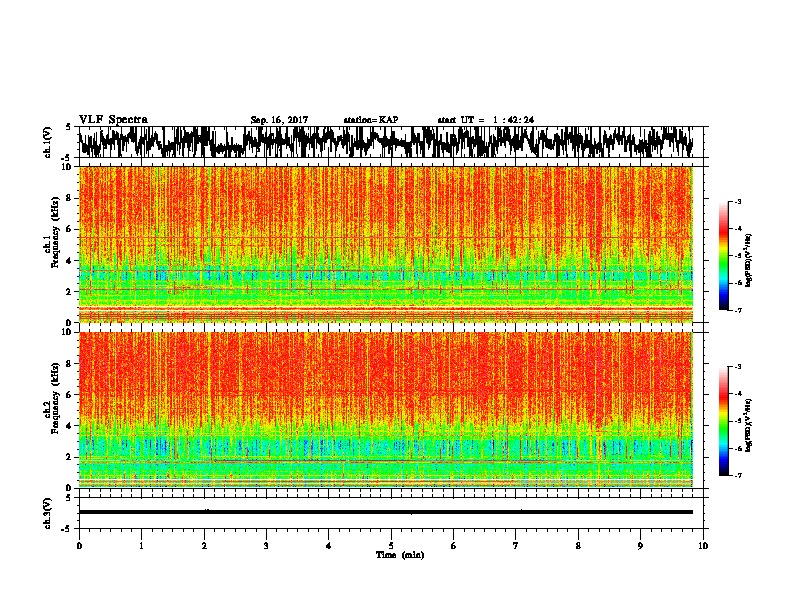Click the "ch.3(V)" axis label
The height and width of the screenshot is (612, 792).
48,513
